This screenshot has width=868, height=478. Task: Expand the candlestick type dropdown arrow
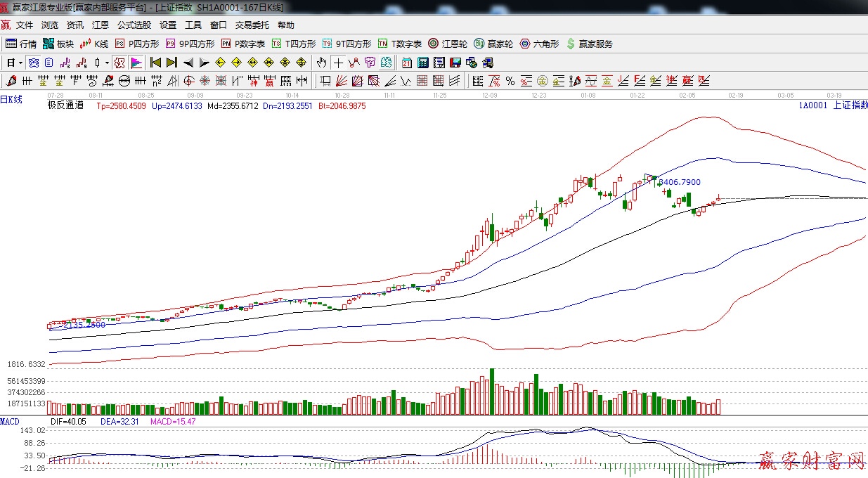[107, 63]
